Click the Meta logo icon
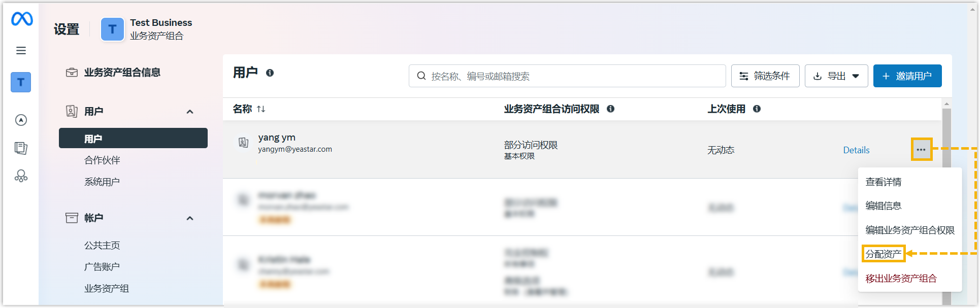The height and width of the screenshot is (308, 980). click(x=22, y=19)
